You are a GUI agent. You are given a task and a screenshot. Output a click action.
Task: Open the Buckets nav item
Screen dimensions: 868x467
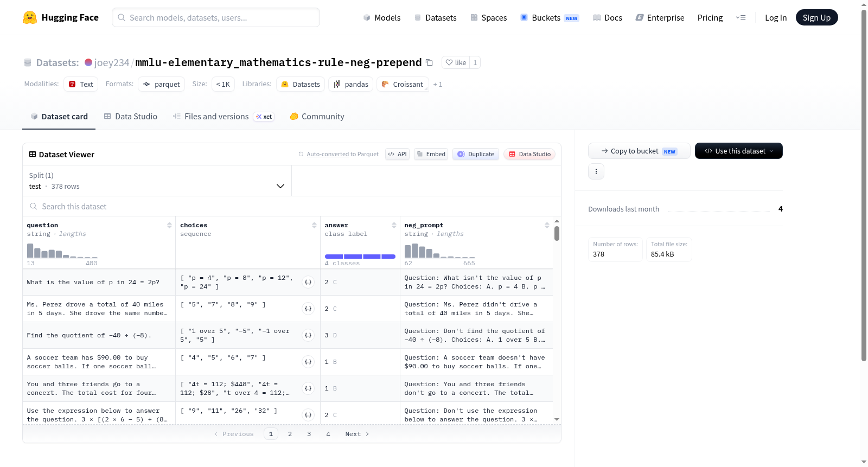pyautogui.click(x=550, y=17)
